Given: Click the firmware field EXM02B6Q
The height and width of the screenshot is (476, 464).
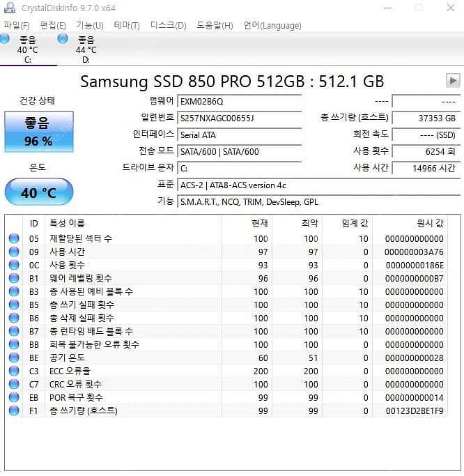Looking at the screenshot, I should coord(240,101).
